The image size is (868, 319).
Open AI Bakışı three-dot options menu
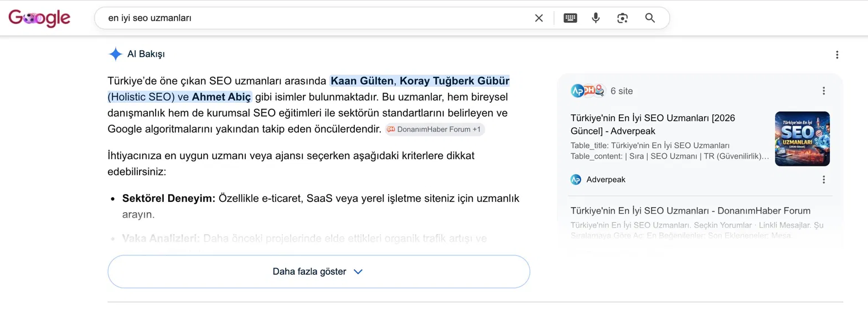click(837, 55)
